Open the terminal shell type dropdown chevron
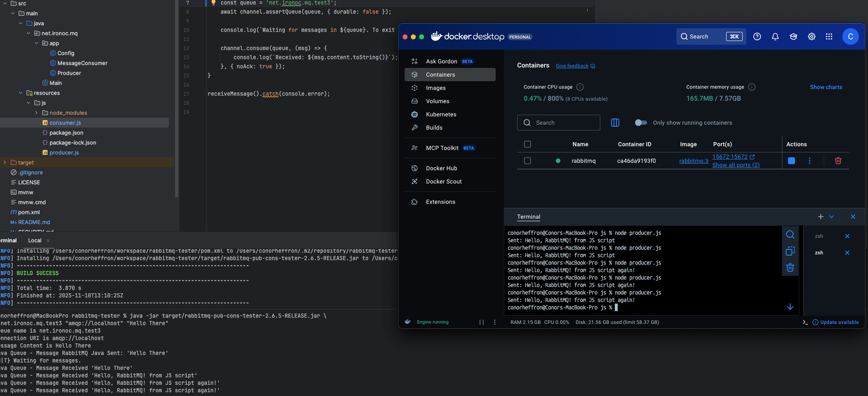The height and width of the screenshot is (396, 868). [x=832, y=217]
